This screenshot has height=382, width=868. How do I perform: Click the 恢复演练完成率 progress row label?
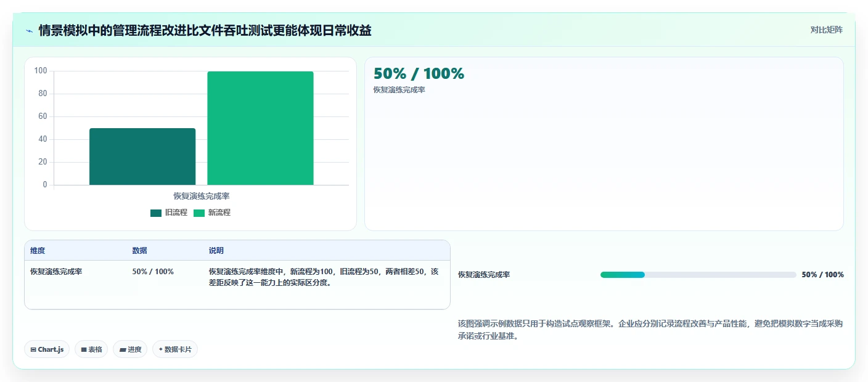click(x=484, y=275)
